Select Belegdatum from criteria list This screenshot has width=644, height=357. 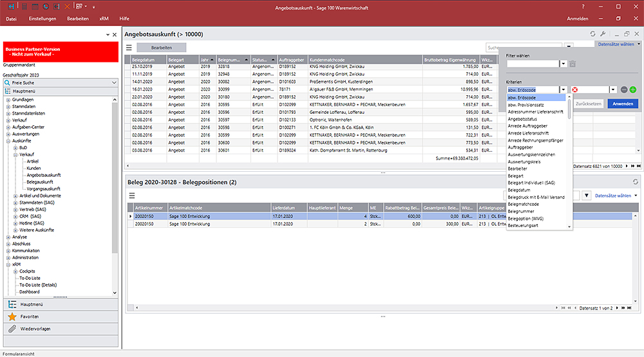[x=519, y=190]
